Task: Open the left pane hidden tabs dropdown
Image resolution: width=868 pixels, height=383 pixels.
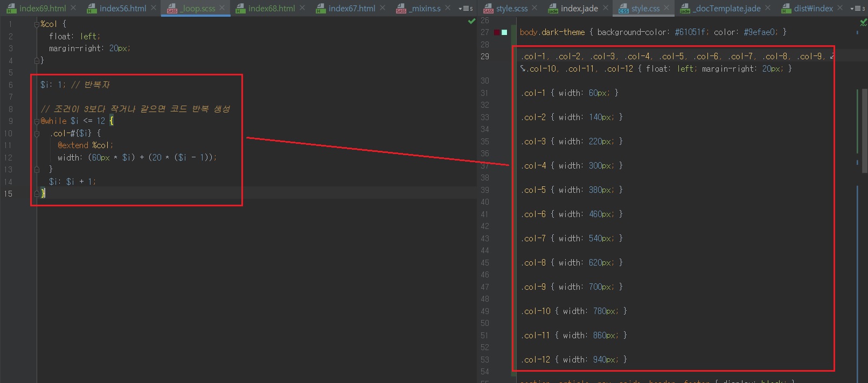Action: 465,8
